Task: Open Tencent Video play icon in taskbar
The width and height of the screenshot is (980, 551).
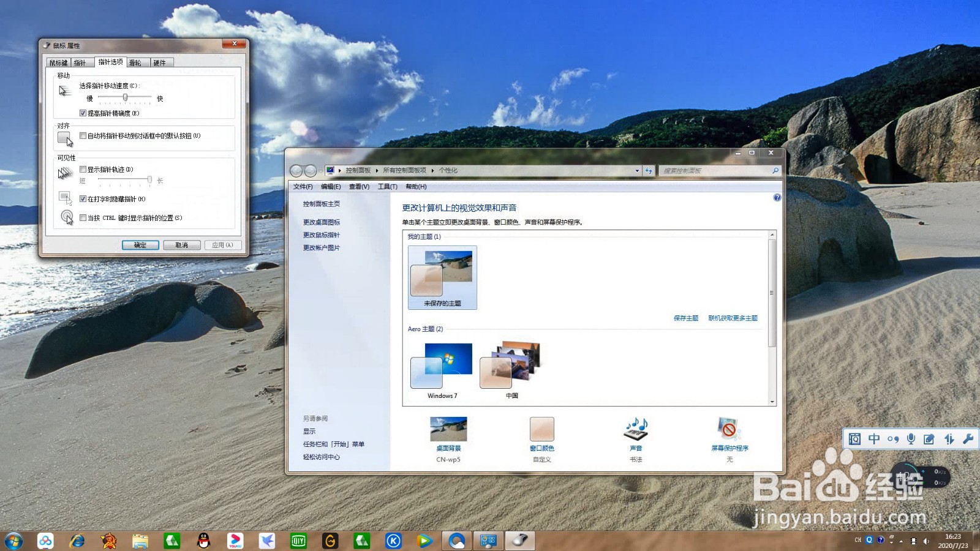Action: (x=424, y=541)
